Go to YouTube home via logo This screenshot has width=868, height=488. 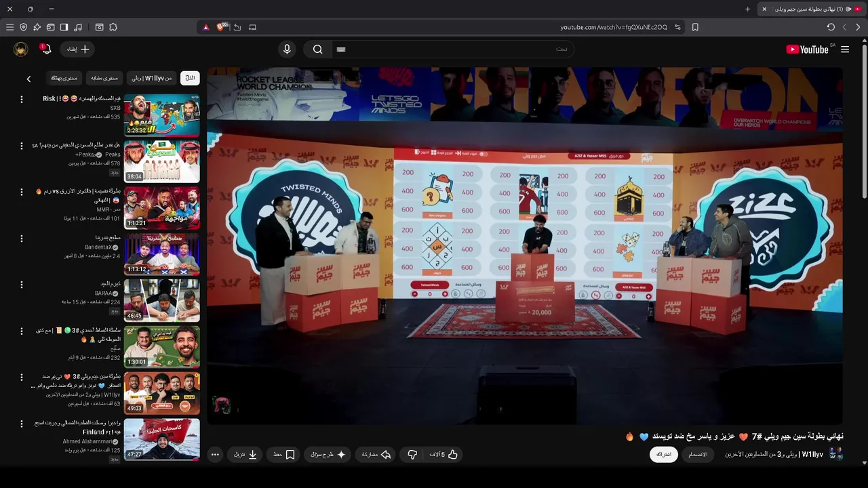(x=808, y=49)
